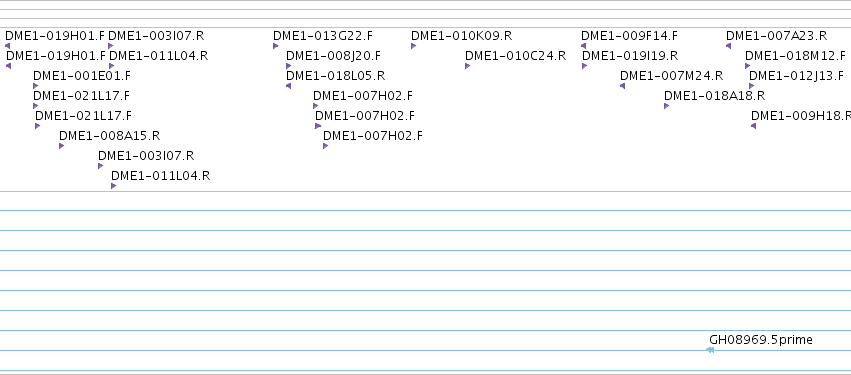Click the DME1-018A18.R label
The height and width of the screenshot is (375, 851).
(x=715, y=96)
